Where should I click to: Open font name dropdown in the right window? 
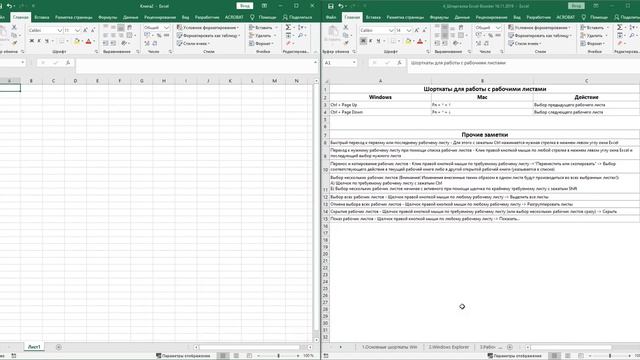click(x=391, y=30)
